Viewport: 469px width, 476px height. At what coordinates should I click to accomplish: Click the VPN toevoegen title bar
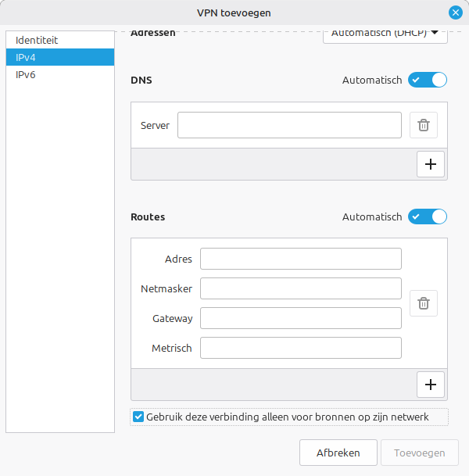pyautogui.click(x=234, y=13)
